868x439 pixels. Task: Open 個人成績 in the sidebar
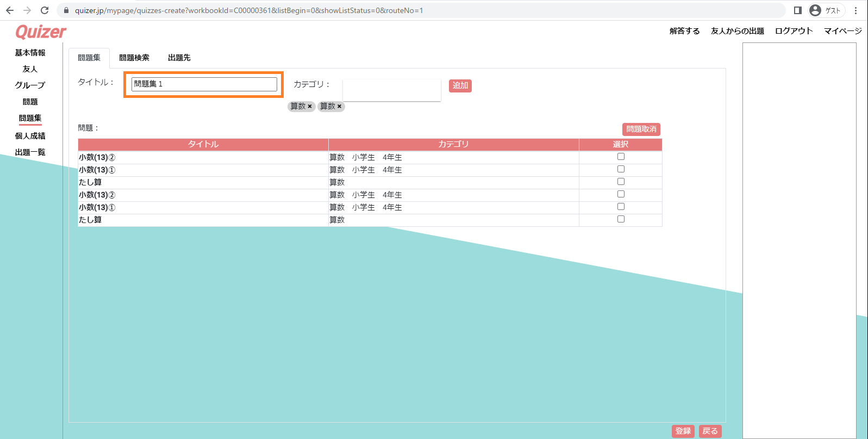point(30,136)
